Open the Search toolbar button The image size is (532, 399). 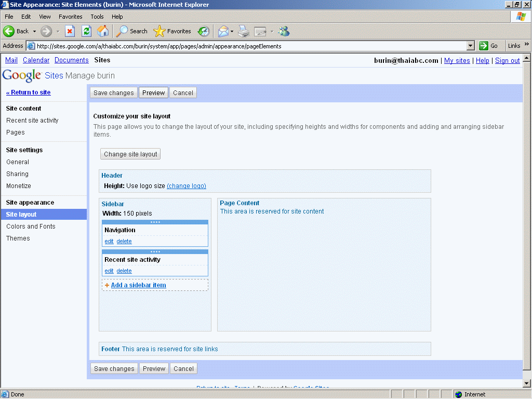pyautogui.click(x=132, y=31)
